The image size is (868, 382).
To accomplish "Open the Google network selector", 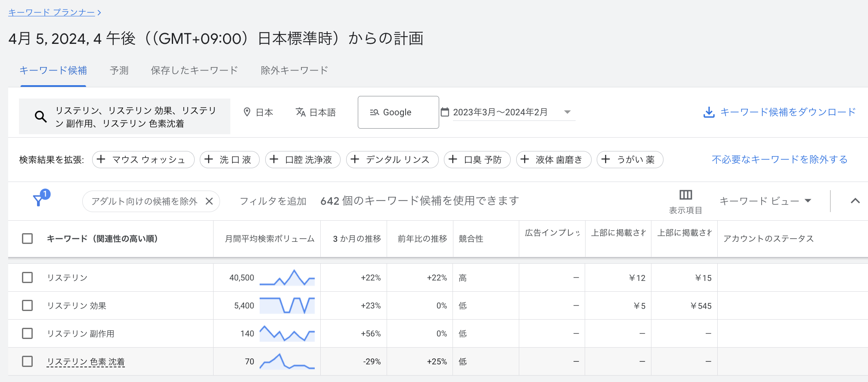I will [398, 112].
